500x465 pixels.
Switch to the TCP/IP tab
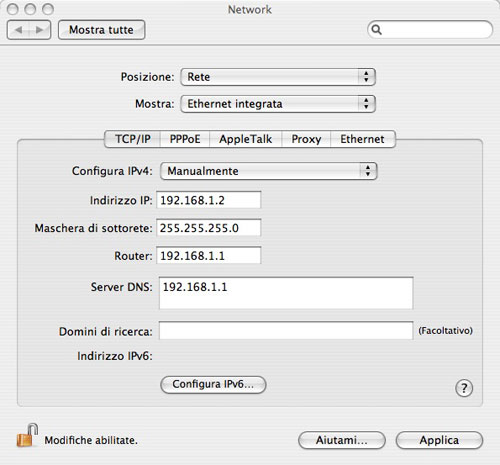(133, 139)
